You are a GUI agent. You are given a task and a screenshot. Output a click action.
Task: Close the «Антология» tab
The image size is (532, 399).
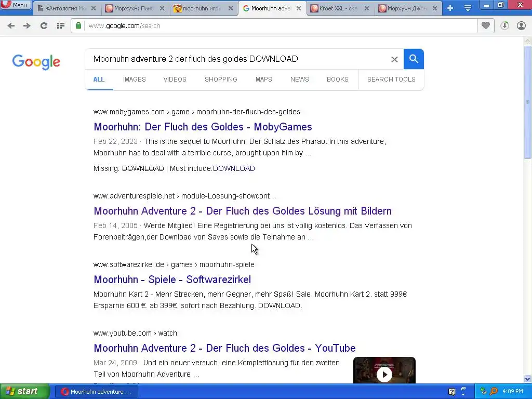94,8
